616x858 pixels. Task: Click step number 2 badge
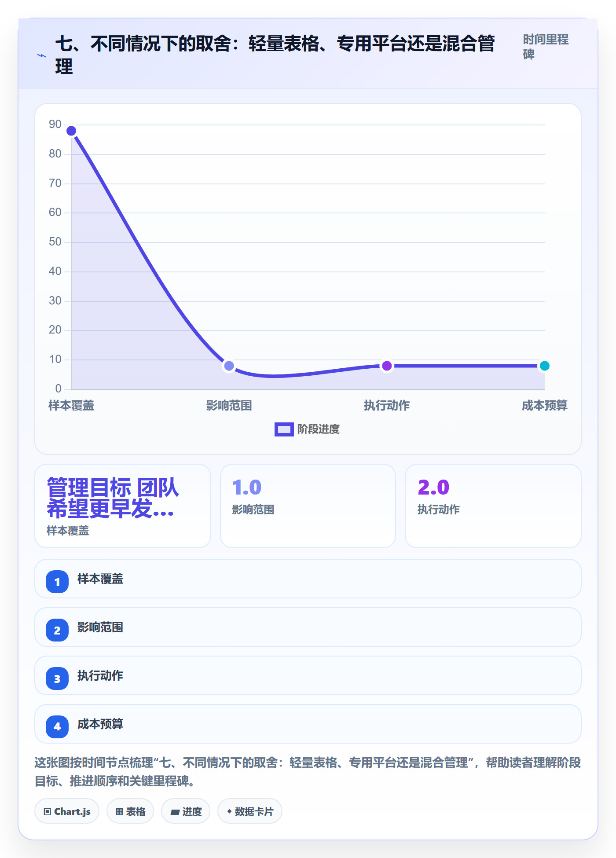pyautogui.click(x=57, y=630)
